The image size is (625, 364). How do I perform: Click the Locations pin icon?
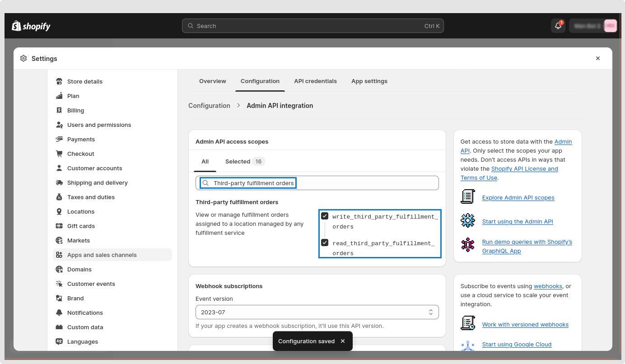59,211
